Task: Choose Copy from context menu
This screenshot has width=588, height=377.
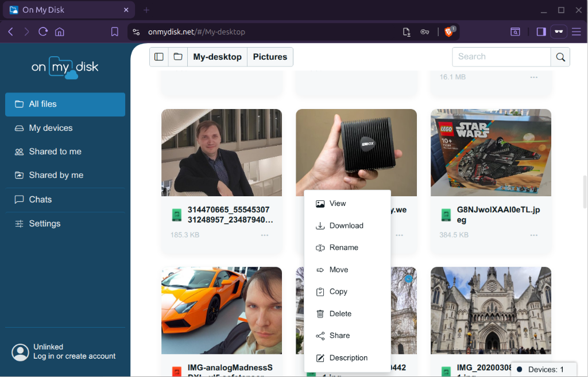Action: coord(347,292)
